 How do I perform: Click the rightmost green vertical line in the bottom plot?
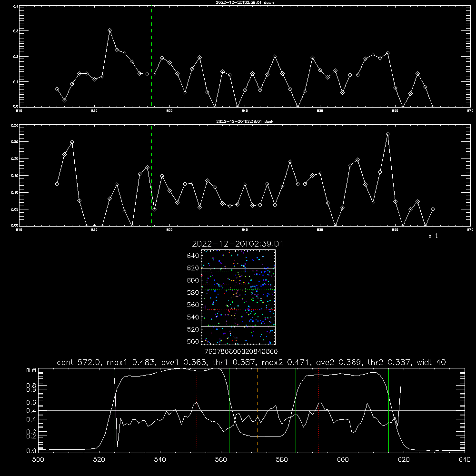click(388, 410)
